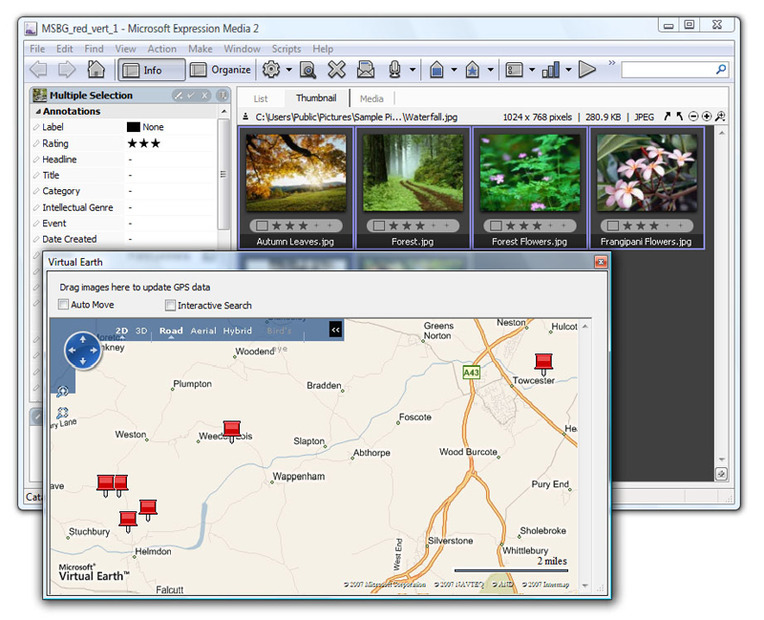Open the Make menu
The width and height of the screenshot is (764, 620).
click(200, 49)
